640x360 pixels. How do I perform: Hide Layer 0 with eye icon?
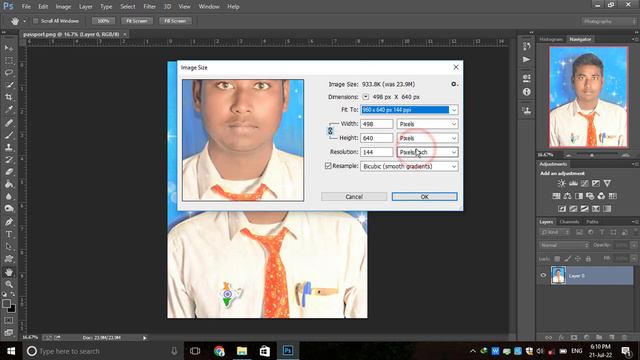coord(543,276)
